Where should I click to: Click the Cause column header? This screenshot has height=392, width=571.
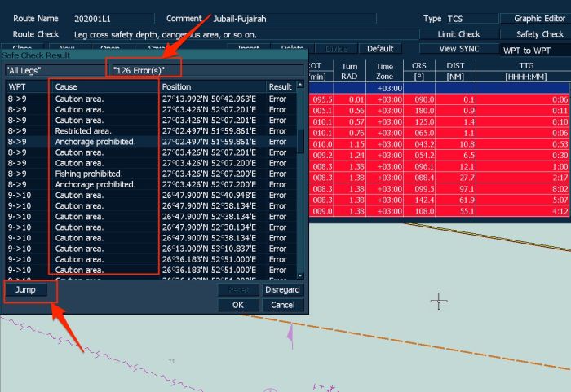(x=103, y=86)
